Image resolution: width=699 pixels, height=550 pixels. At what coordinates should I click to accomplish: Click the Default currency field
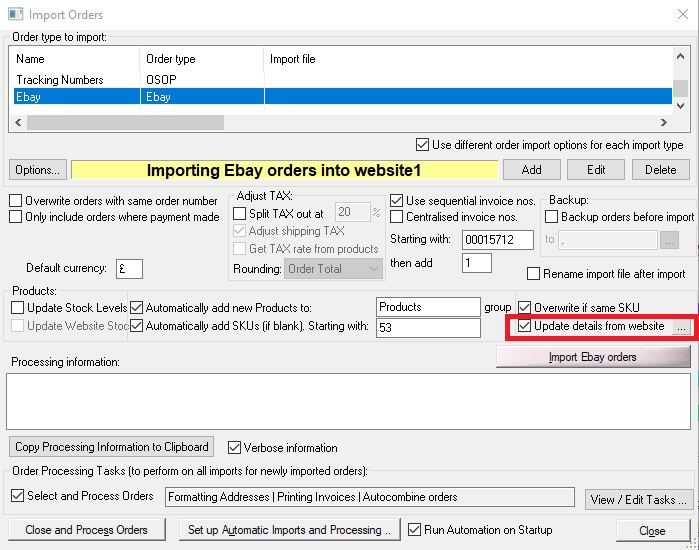(x=129, y=269)
